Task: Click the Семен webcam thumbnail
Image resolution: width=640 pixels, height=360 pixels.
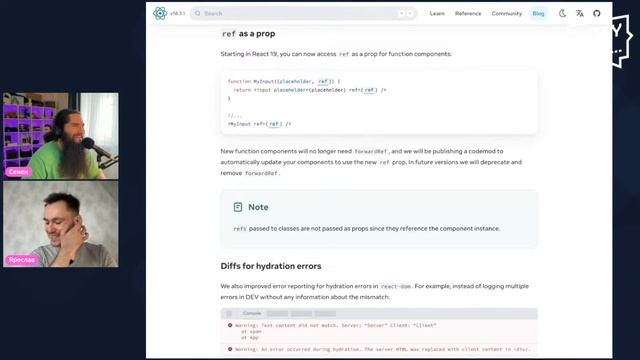Action: pyautogui.click(x=61, y=136)
